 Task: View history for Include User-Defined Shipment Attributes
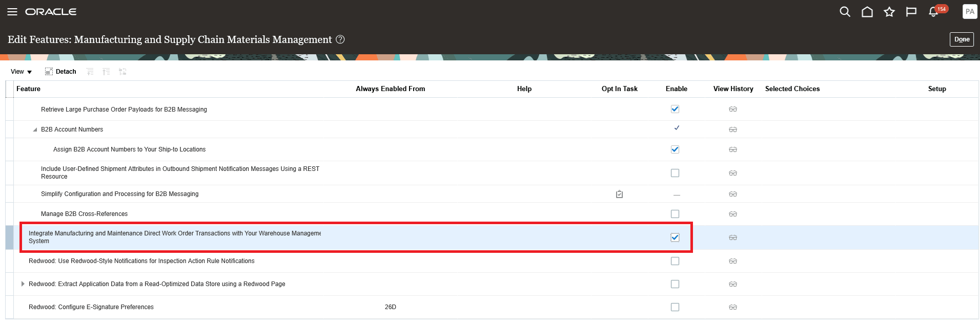coord(733,173)
